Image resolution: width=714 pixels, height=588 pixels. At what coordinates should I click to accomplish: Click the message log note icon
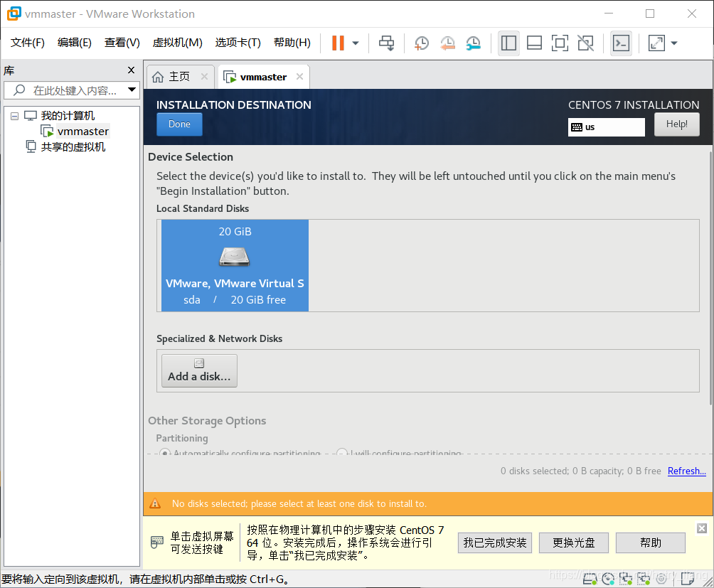coord(688,579)
